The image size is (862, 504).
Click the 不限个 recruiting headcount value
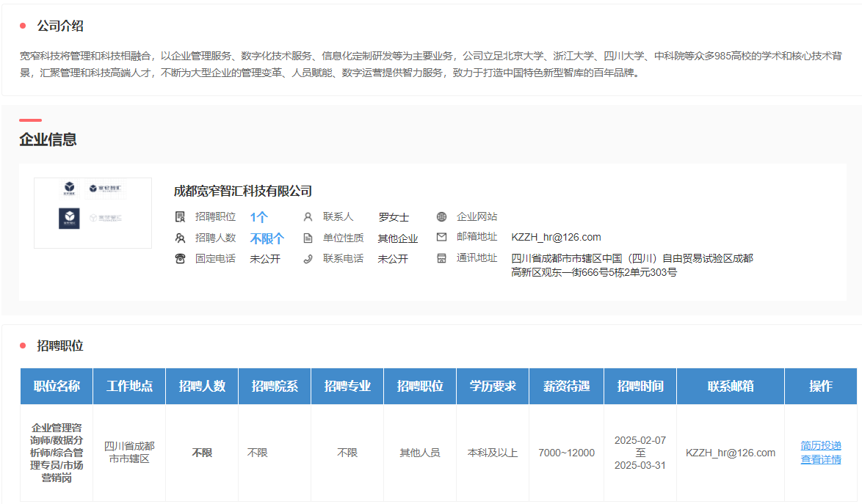pos(267,238)
